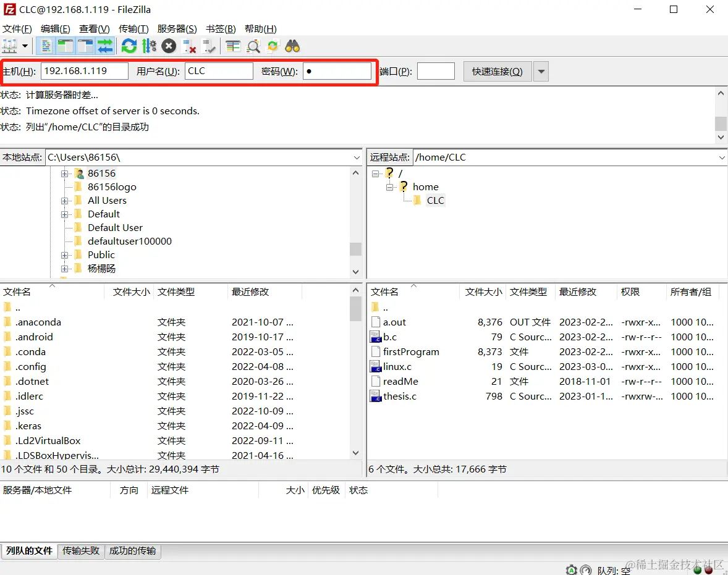Screen dimensions: 728x575
Task: Toggle the message log display
Action: pyautogui.click(x=46, y=46)
